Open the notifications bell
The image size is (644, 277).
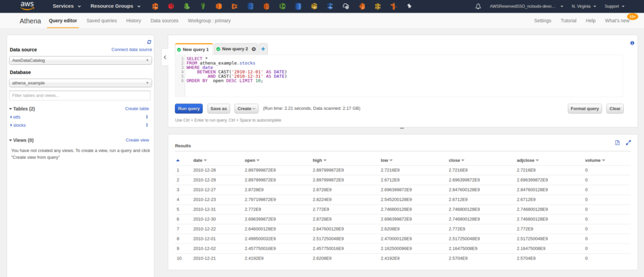[x=478, y=6]
